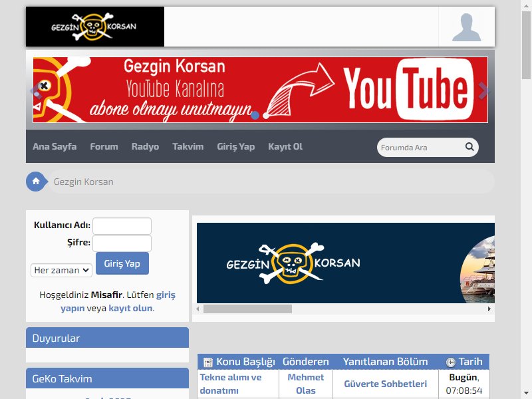
Task: Click the page vertical scrollbar thumb
Action: (526, 45)
